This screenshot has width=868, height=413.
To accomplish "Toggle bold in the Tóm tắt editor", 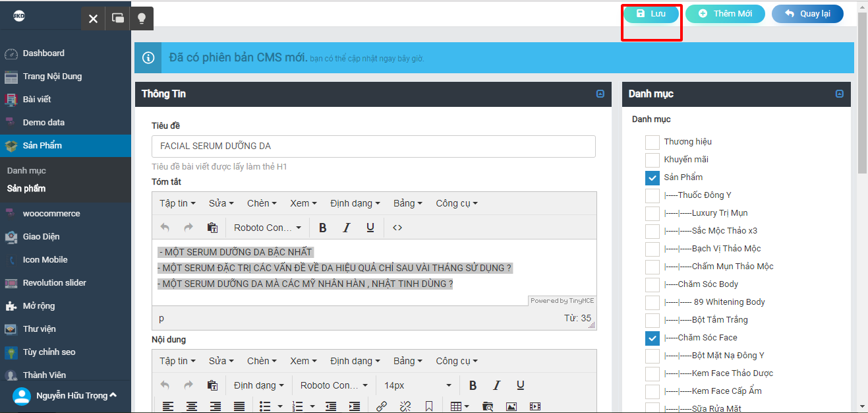I will (x=323, y=228).
